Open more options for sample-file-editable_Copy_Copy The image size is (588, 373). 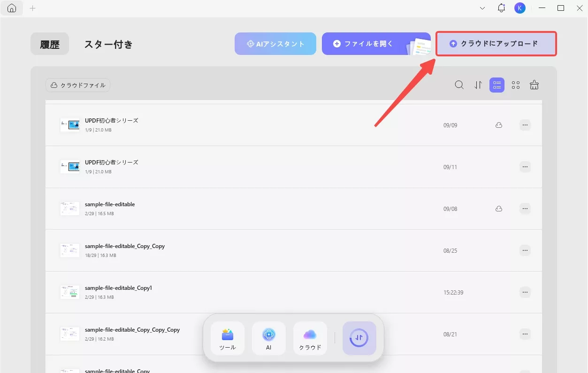tap(525, 250)
